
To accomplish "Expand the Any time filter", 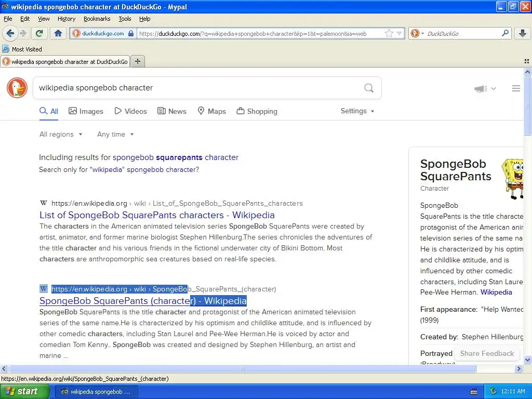I will tap(115, 135).
